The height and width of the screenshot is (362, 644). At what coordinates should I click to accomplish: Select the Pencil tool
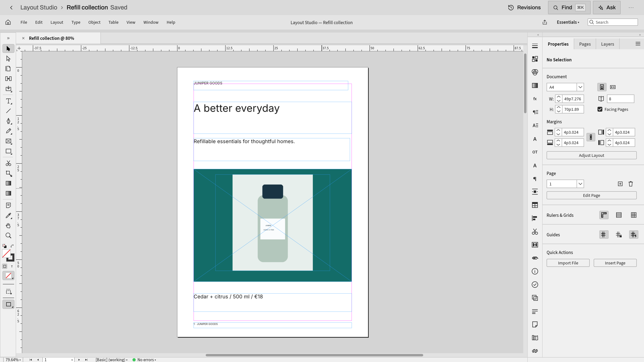point(8,131)
